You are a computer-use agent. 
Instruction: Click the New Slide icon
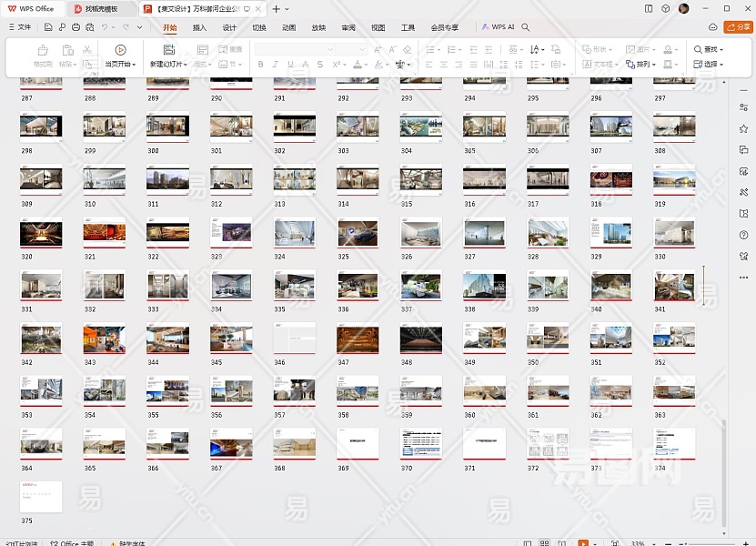coord(168,50)
